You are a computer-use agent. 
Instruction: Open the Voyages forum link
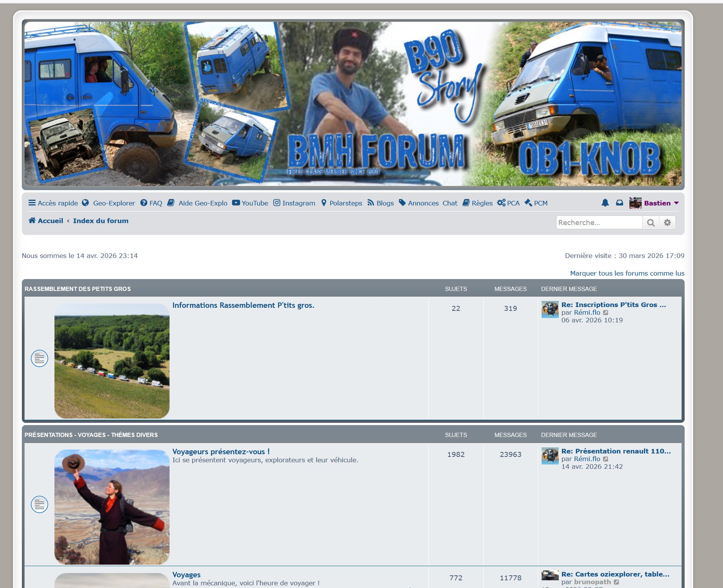point(186,575)
